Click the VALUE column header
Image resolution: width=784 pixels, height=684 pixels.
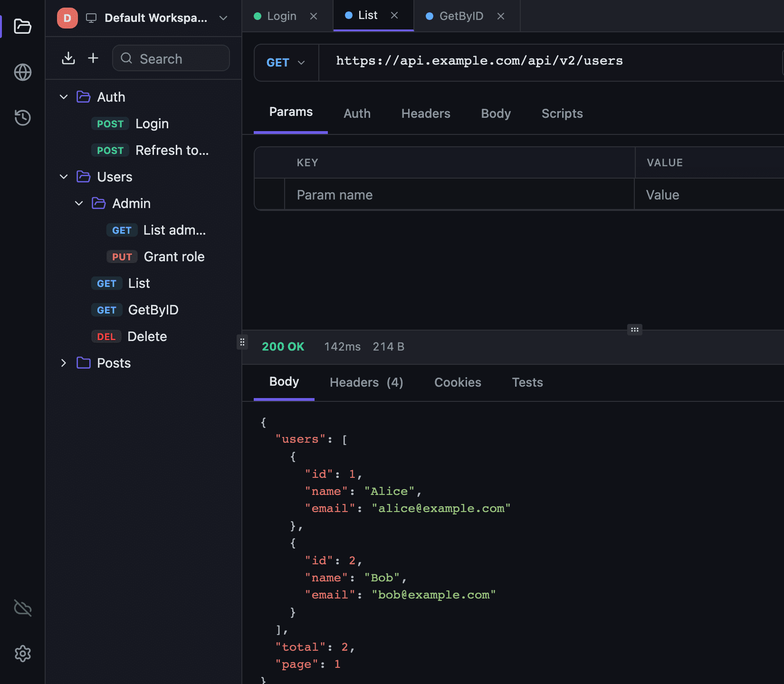(x=665, y=162)
